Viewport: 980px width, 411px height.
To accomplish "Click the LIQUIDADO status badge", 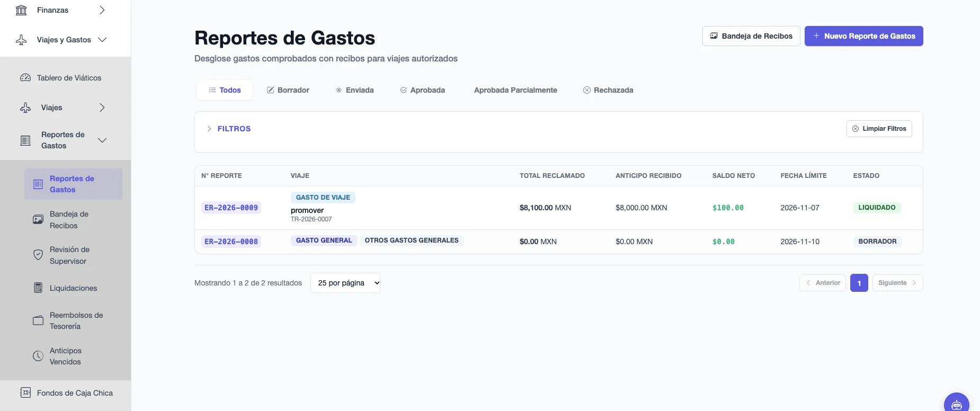I will click(877, 208).
